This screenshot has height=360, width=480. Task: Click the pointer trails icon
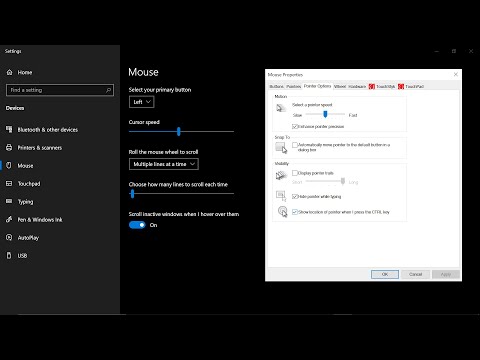pyautogui.click(x=281, y=175)
